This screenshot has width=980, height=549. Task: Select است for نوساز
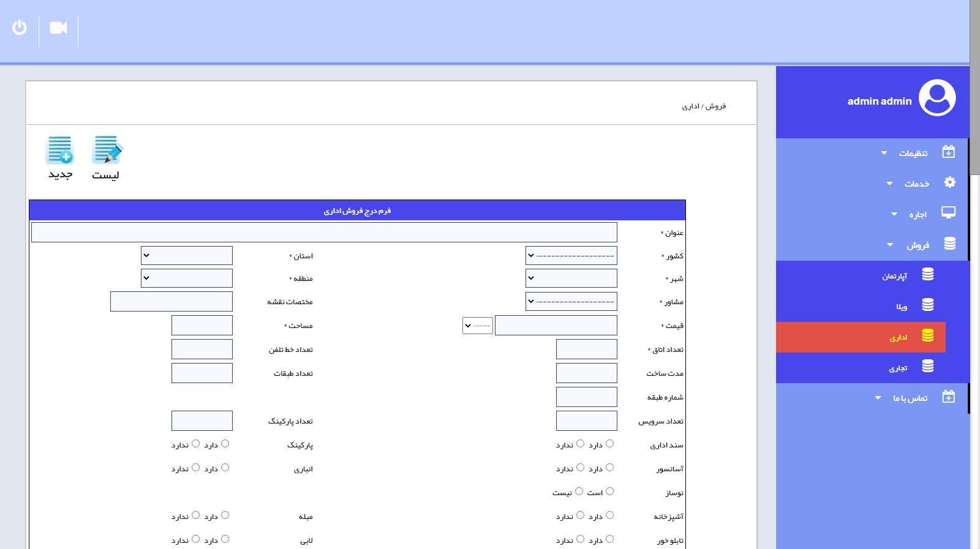pos(609,491)
